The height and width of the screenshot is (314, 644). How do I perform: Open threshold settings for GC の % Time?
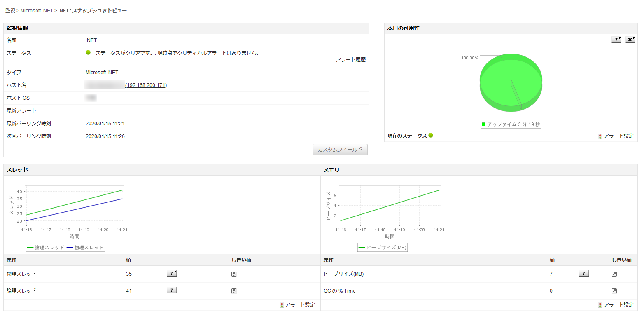(x=614, y=291)
